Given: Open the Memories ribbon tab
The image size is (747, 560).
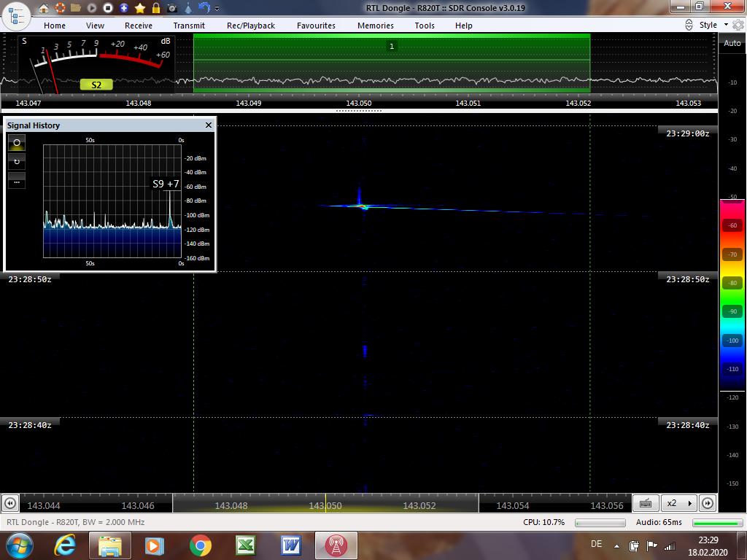Looking at the screenshot, I should tap(376, 26).
